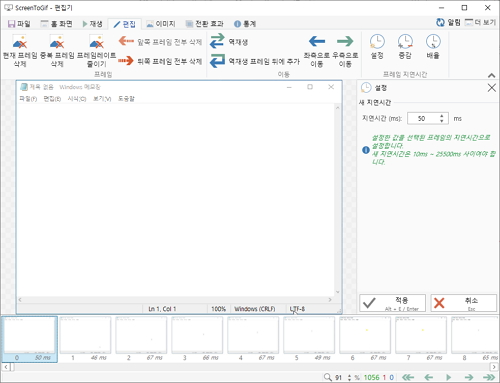Click the 새 지연시간 heading
500x383 pixels.
point(375,102)
